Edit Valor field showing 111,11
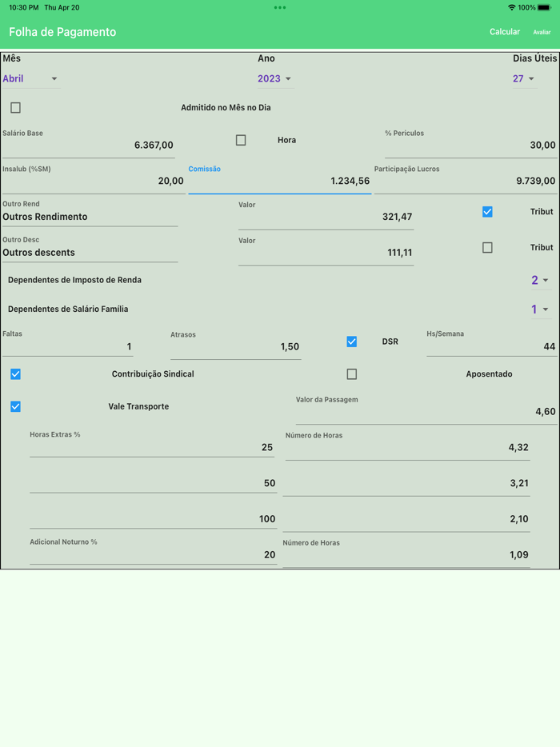 click(326, 251)
